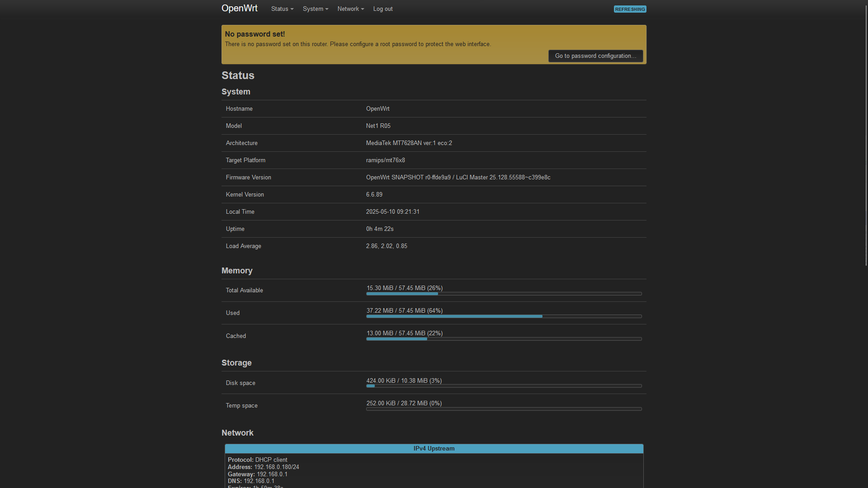Click the IPv4 Upstream header bar

434,449
